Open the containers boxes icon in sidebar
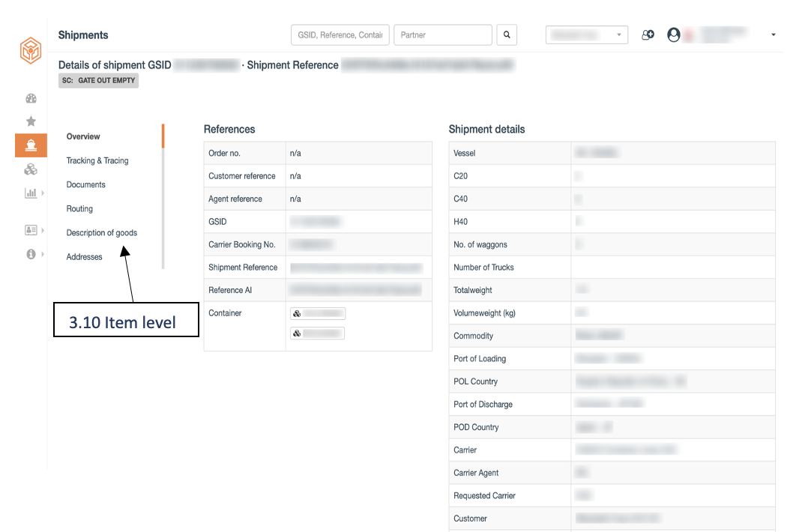Image resolution: width=790 pixels, height=532 pixels. 31,169
